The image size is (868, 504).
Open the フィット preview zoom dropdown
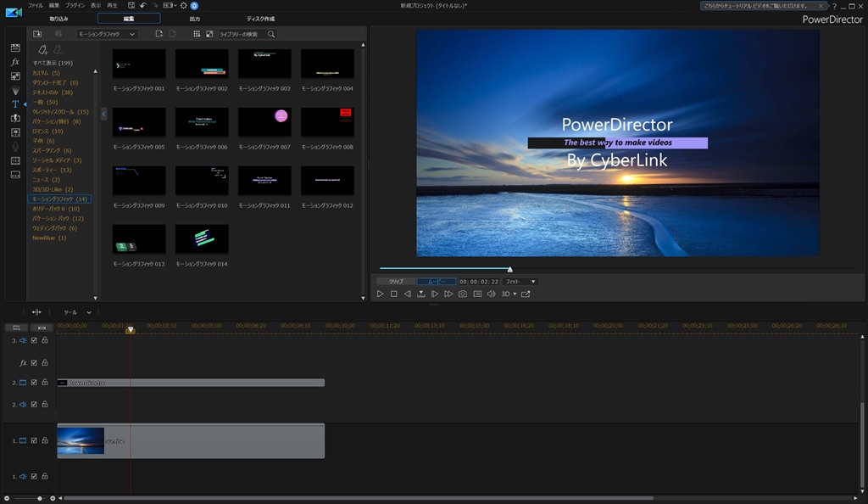click(520, 282)
